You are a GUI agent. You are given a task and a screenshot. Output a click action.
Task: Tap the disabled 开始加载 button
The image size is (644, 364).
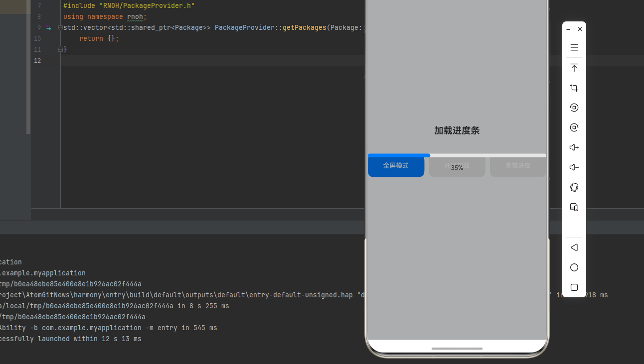pos(457,167)
